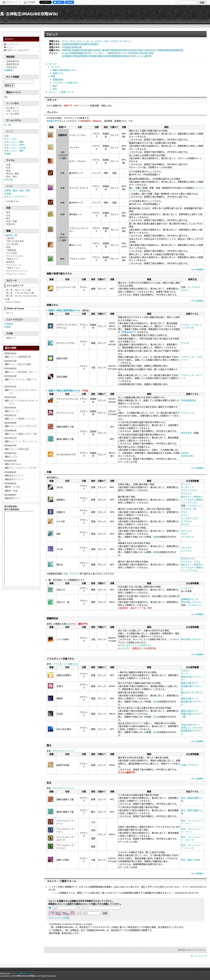Viewport: 210px width, 980px height.
Task: Click the 蜂の巣ビット skill icon
Action: [x=50, y=214]
